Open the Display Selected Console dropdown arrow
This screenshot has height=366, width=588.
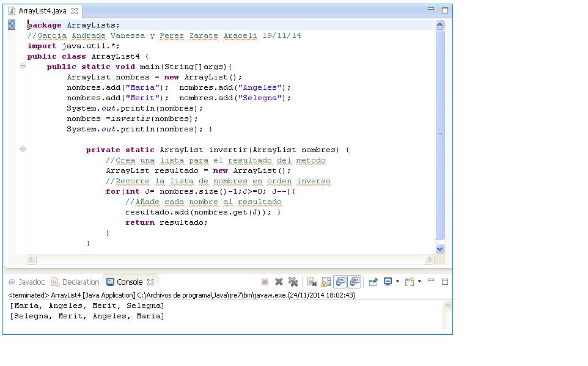tap(397, 282)
